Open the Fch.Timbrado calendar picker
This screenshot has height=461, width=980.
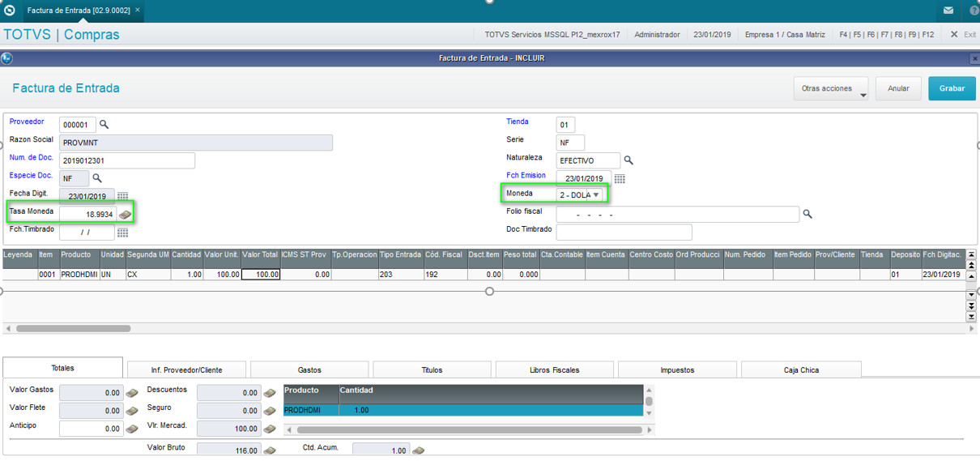122,232
